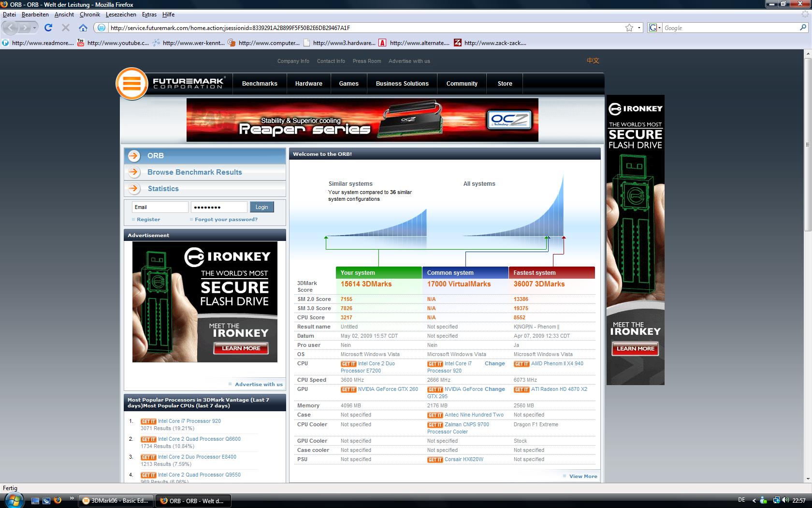
Task: Click GET IT badge for ATI Radeon HD 4870 X2
Action: click(521, 389)
